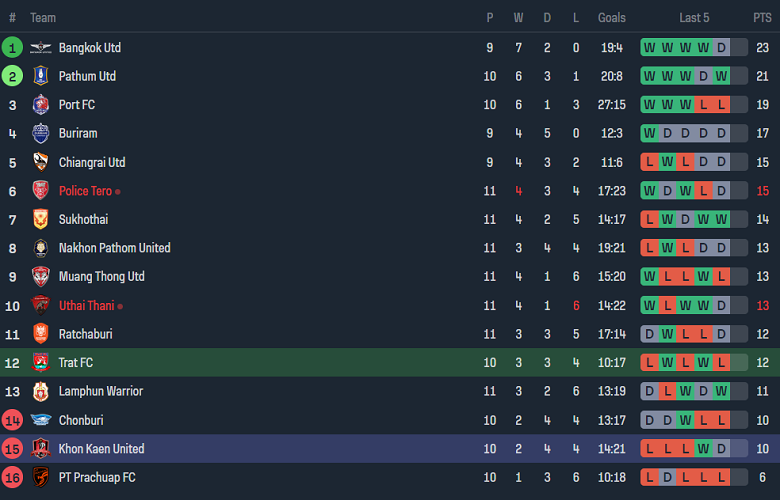Click Bangkok Utd's first green W result
Screen dimensions: 780x500
[650, 48]
